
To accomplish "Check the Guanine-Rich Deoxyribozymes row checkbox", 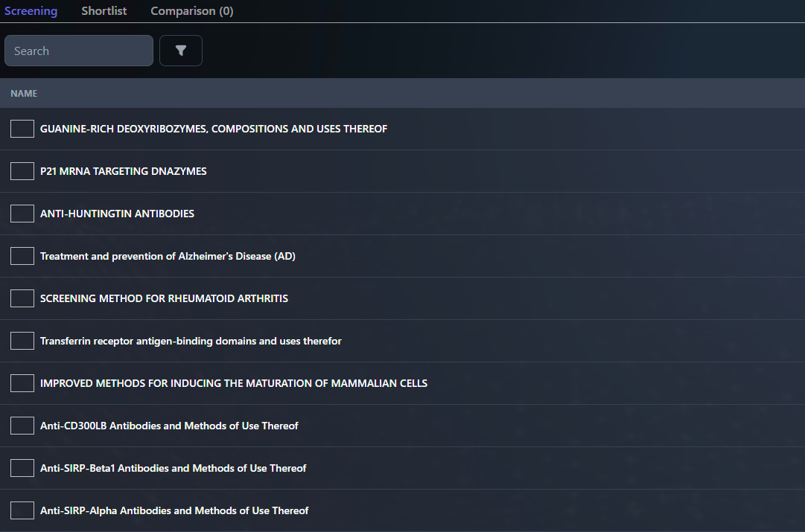I will click(22, 129).
